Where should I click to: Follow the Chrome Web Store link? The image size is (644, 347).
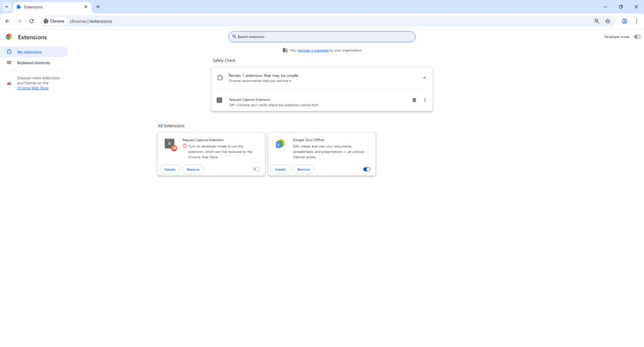click(x=33, y=88)
